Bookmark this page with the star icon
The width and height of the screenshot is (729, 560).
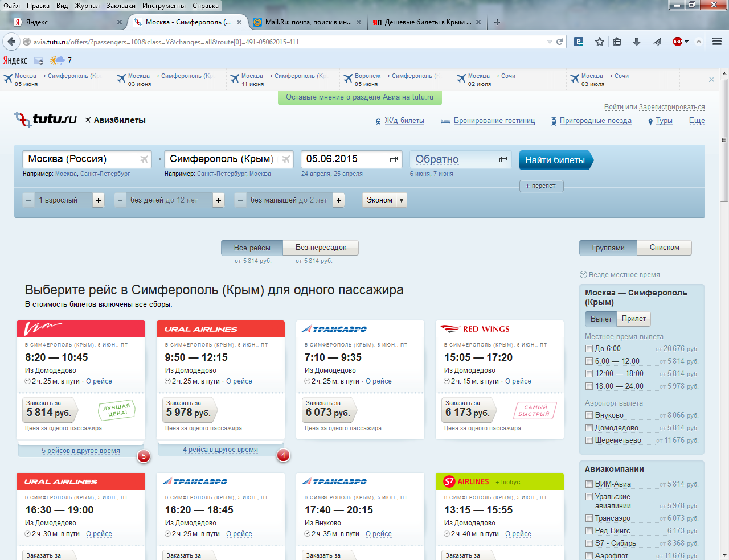pyautogui.click(x=600, y=42)
